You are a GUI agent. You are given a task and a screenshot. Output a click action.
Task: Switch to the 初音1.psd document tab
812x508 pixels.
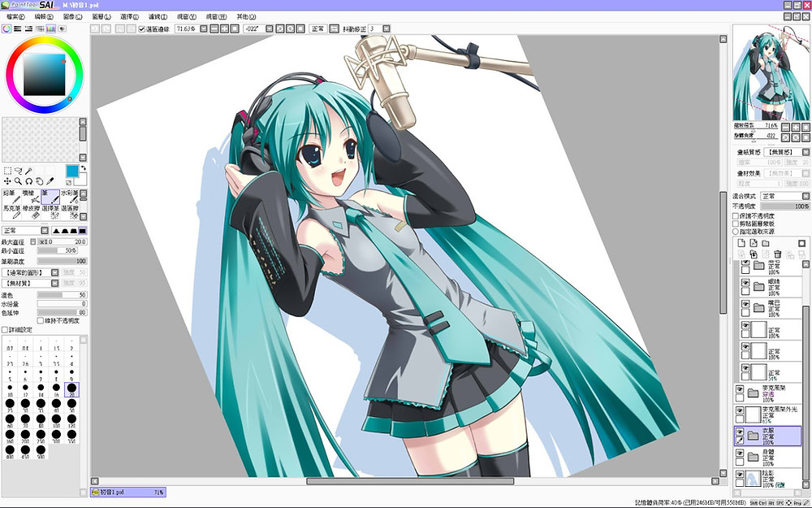[x=128, y=493]
